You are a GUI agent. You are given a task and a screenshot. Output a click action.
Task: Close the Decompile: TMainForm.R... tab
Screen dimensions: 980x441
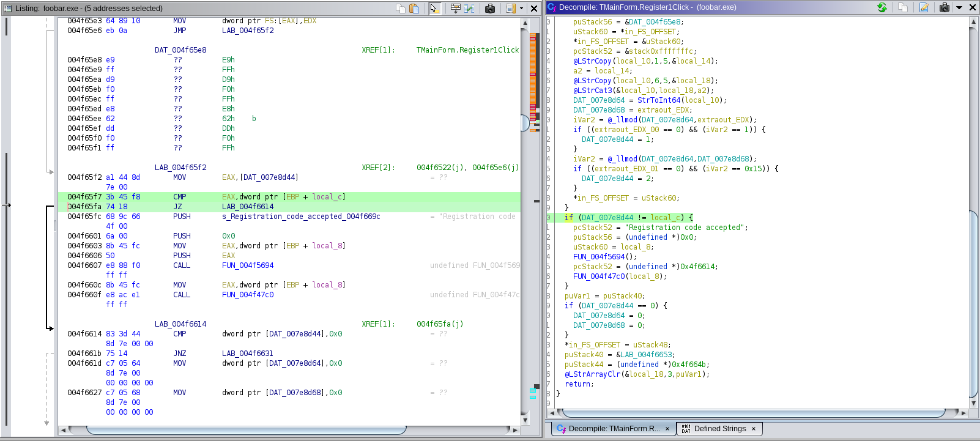[667, 429]
